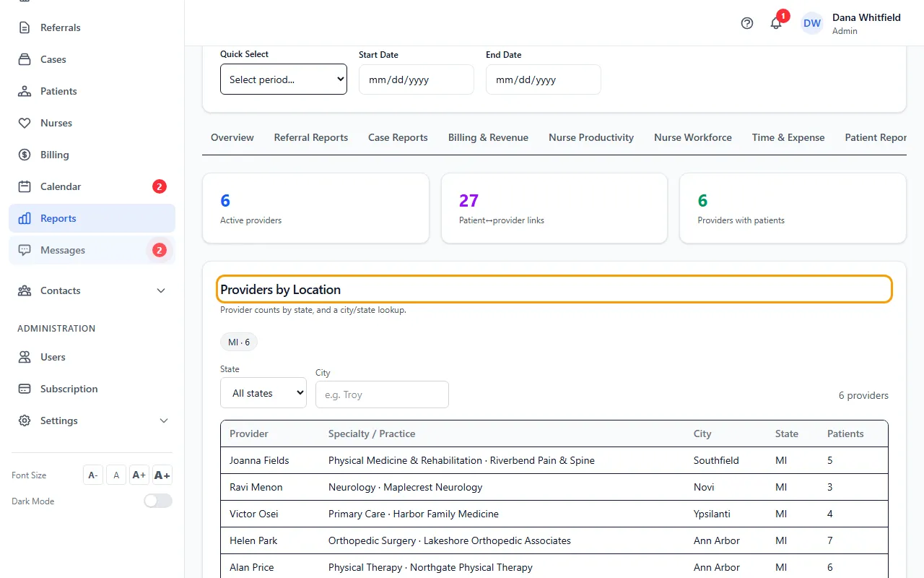This screenshot has width=924, height=578.
Task: Open the Case Reports tab
Action: coord(398,137)
